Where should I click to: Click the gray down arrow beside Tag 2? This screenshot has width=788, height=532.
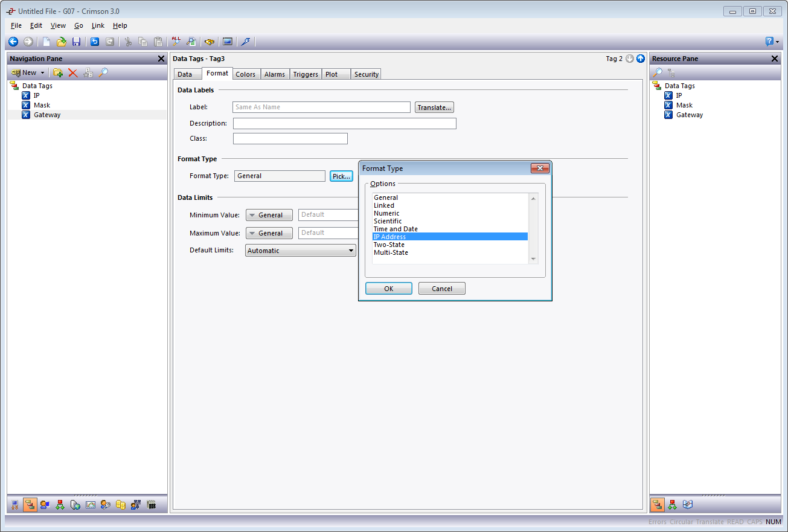click(x=630, y=59)
